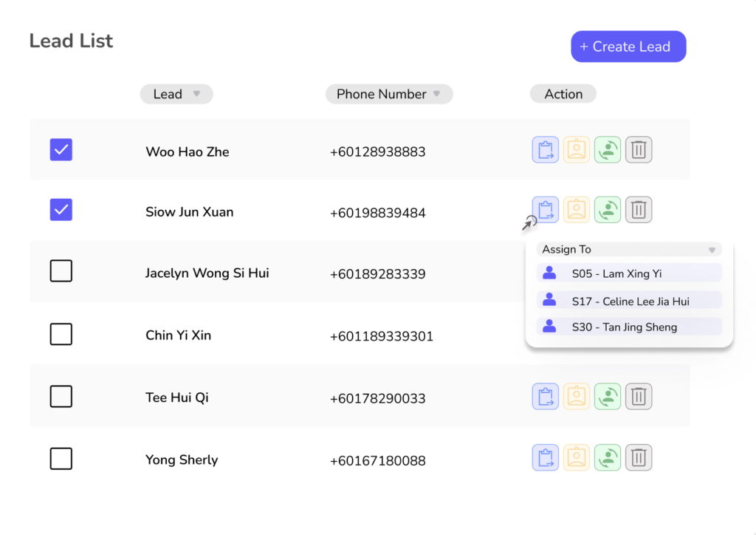Click assign clipboard icon for Tee Hui Qi

545,397
